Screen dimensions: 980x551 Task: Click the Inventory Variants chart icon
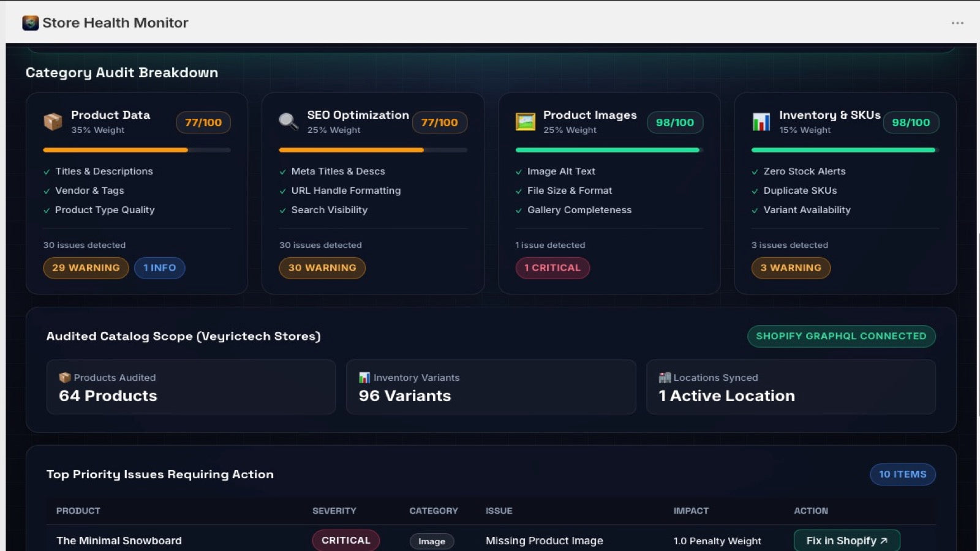point(364,378)
